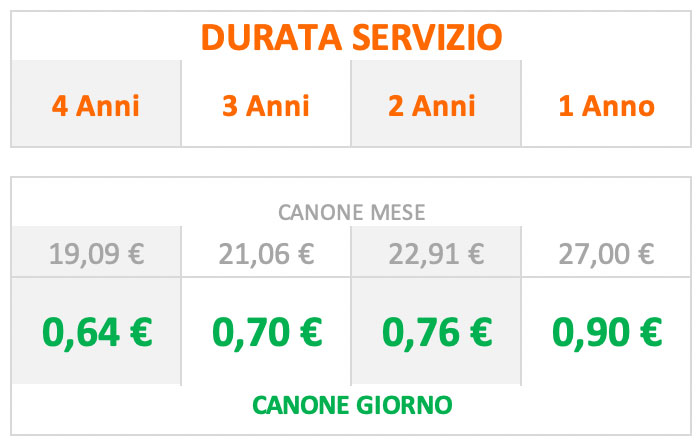
Task: Click the word SERVIZIO in the title
Action: [427, 37]
